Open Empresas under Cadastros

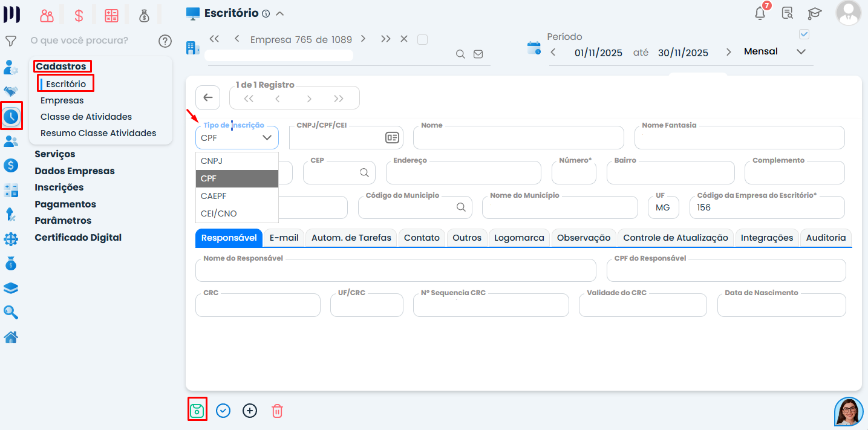pos(62,100)
